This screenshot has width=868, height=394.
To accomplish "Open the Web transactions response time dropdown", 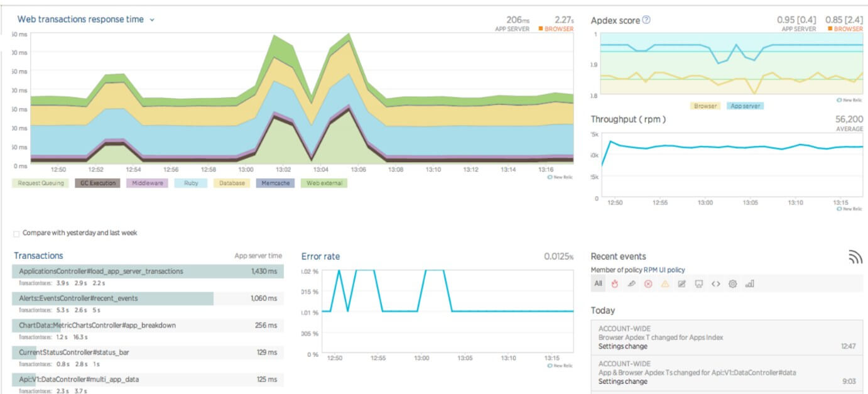I will coord(152,20).
